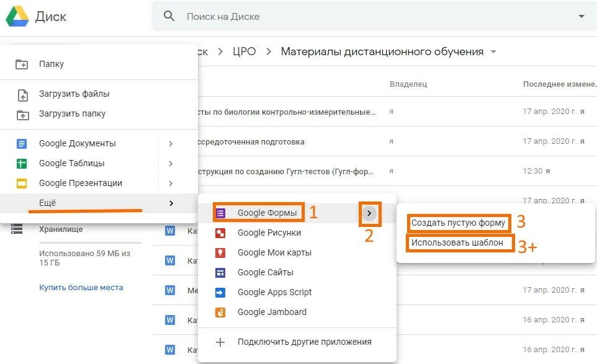Click the red Google Рисунки icon
The image size is (597, 364).
coord(220,233)
